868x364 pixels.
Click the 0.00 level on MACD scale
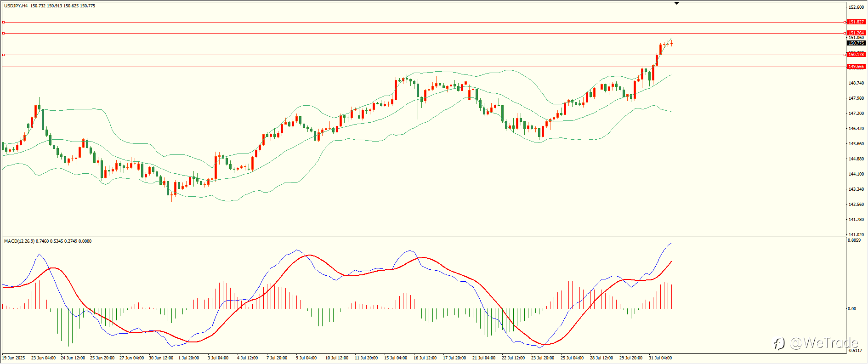pos(852,309)
